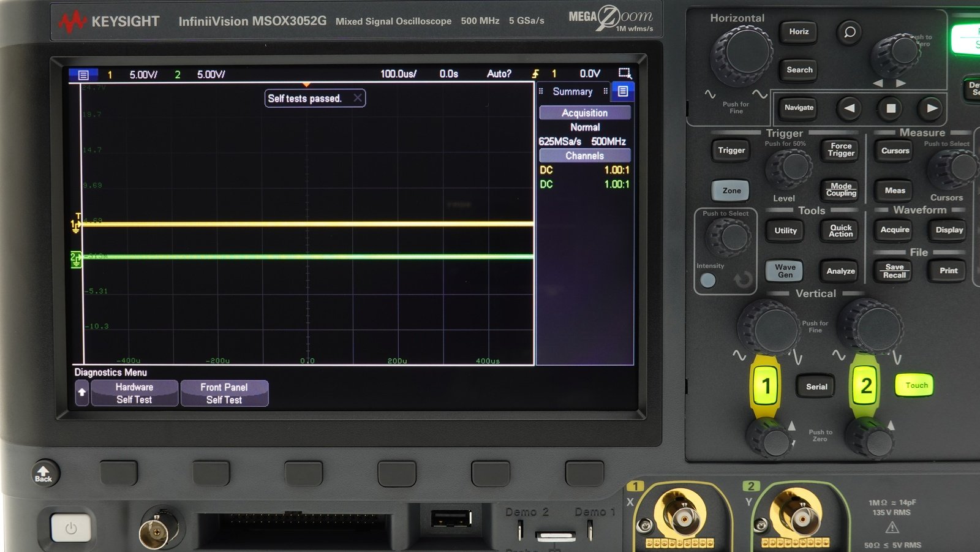Viewport: 980px width, 552px height.
Task: Open channel 1 5.00V/ scale setting
Action: [143, 74]
